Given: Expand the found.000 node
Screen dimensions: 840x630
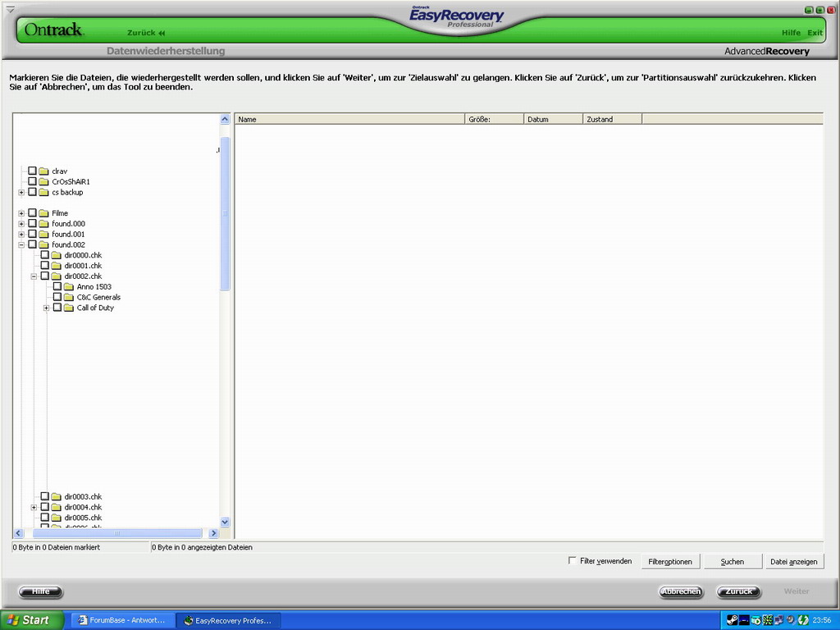Looking at the screenshot, I should pyautogui.click(x=21, y=224).
